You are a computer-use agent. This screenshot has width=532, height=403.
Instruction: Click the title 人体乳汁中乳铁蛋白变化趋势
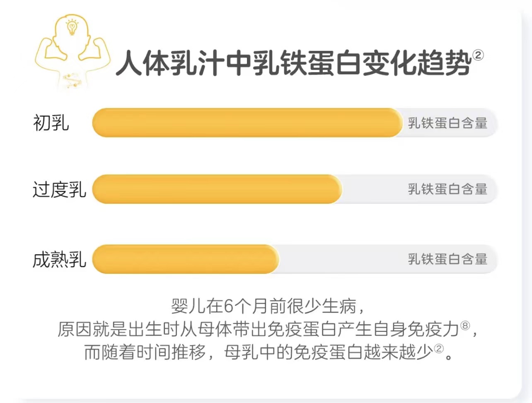click(x=294, y=63)
